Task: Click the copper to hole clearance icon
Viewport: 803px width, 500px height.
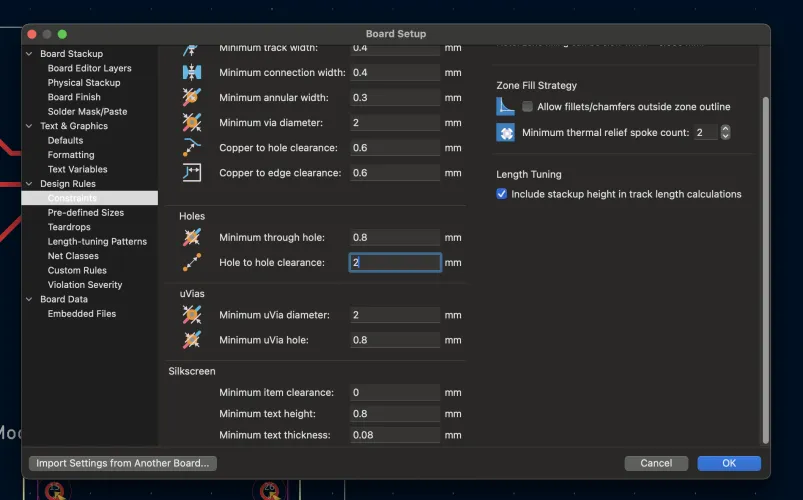Action: click(192, 147)
